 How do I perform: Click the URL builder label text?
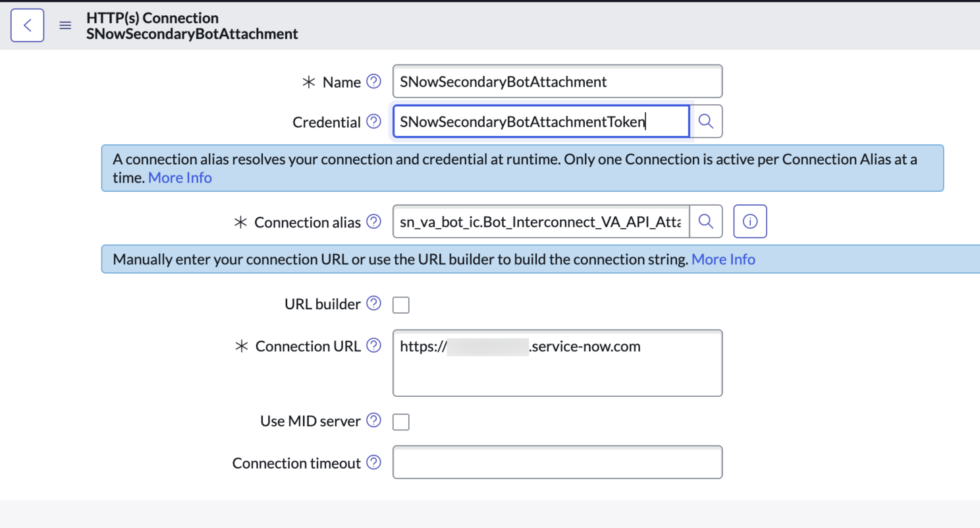click(x=323, y=304)
